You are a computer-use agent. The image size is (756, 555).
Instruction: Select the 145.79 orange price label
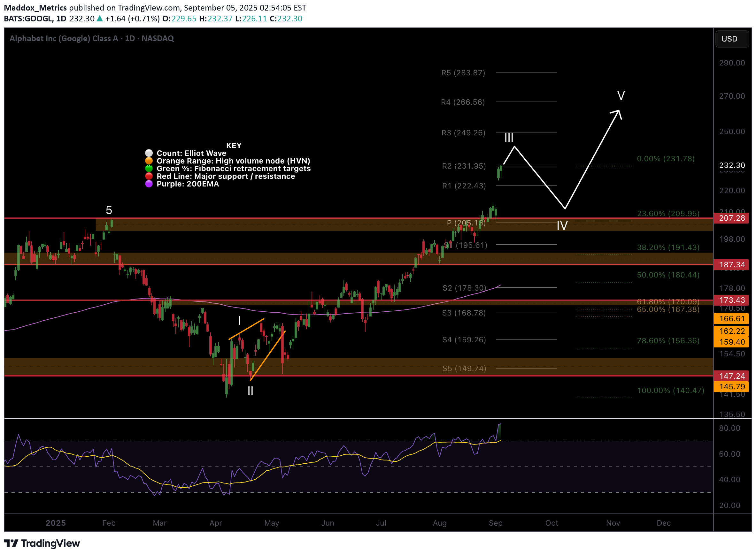pyautogui.click(x=732, y=387)
